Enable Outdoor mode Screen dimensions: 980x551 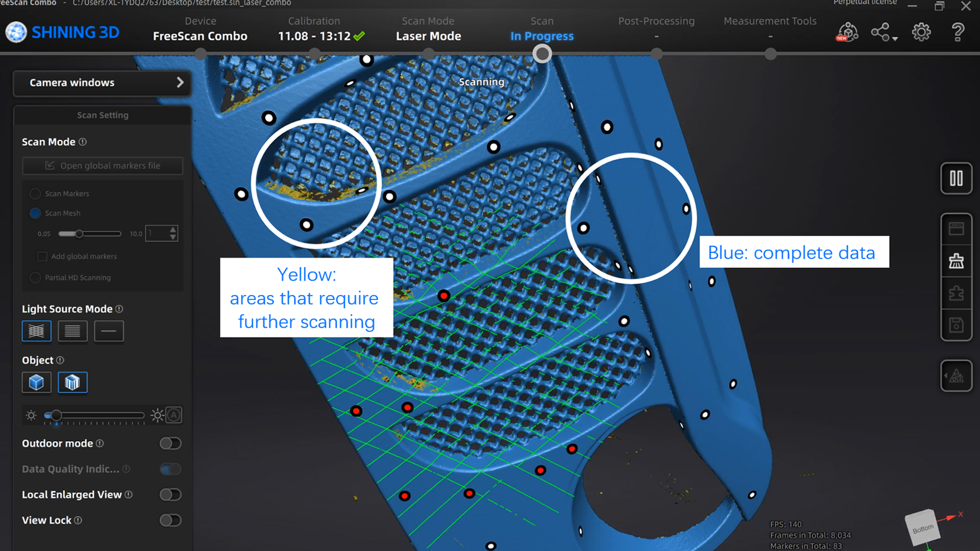pos(170,443)
